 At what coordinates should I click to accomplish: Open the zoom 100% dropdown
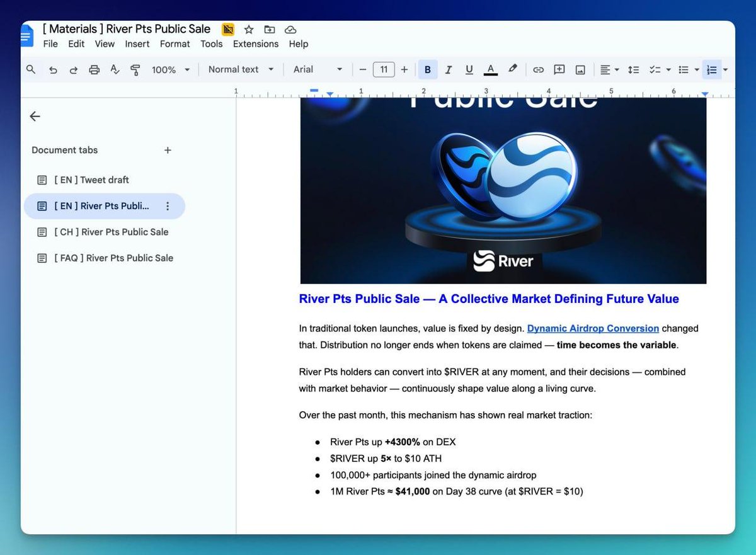(x=170, y=70)
